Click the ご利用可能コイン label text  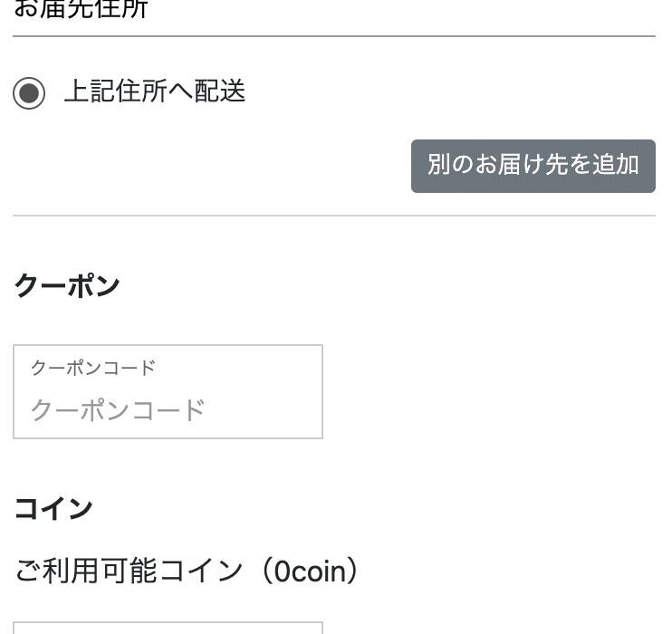[129, 572]
